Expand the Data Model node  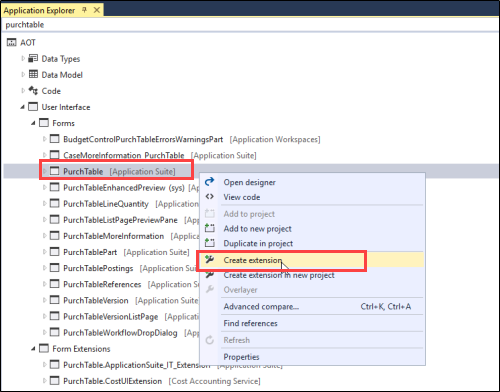[x=23, y=74]
